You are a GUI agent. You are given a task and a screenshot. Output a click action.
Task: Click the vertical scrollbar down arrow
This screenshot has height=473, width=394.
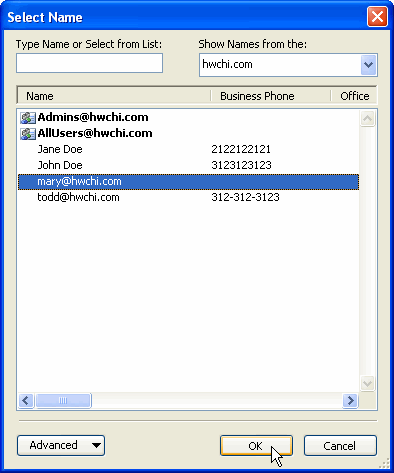click(x=367, y=383)
